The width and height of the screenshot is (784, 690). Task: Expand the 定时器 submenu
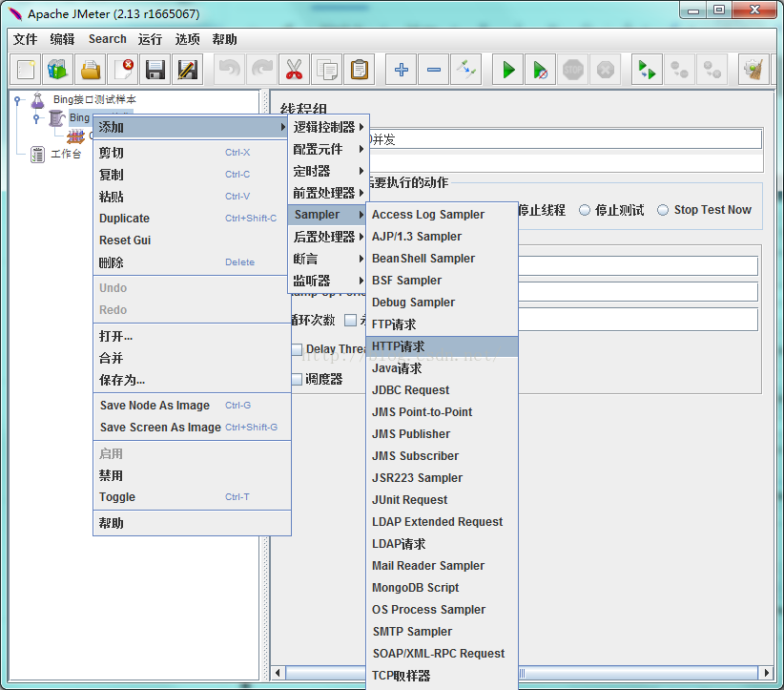328,171
